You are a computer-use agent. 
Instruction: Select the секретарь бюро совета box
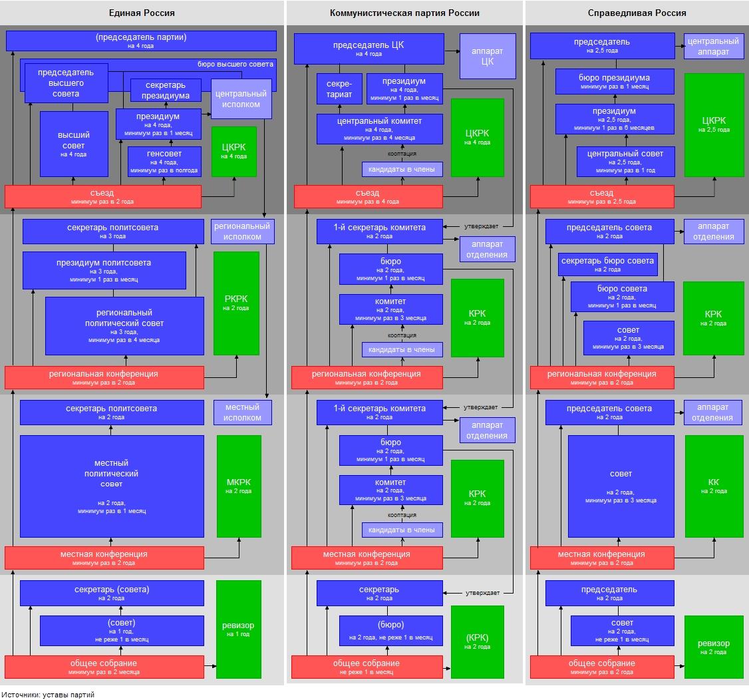point(607,264)
